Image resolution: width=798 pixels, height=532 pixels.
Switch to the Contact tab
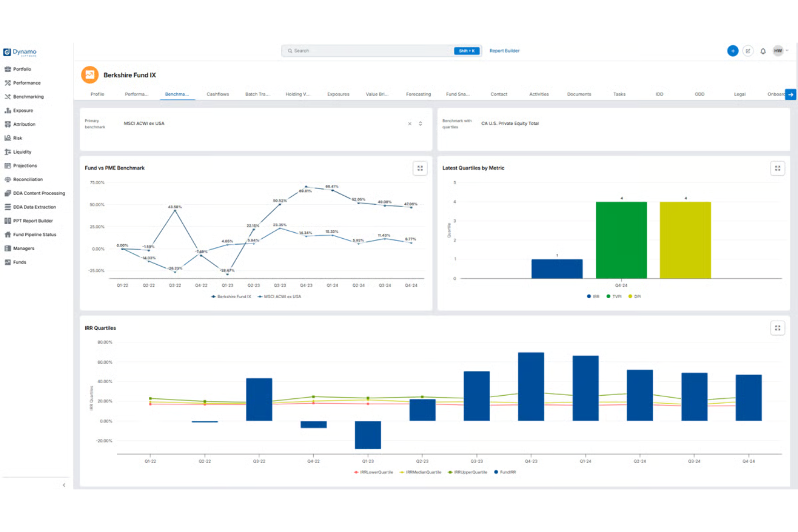499,94
